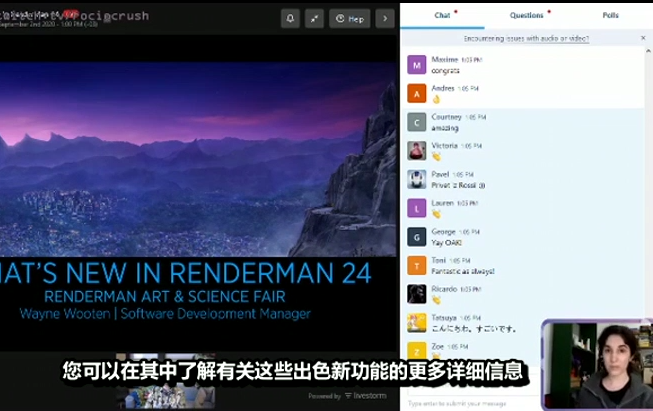Click the notification bell icon

[290, 19]
